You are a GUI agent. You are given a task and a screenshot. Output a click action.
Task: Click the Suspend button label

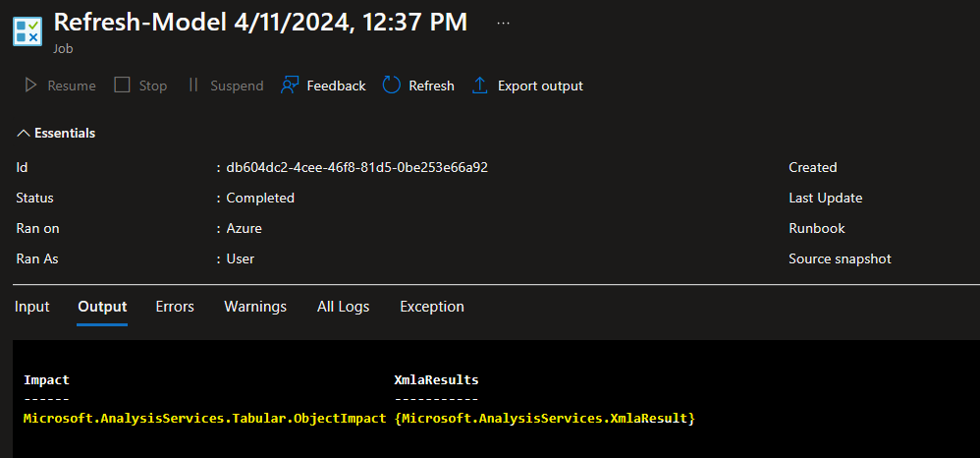pyautogui.click(x=237, y=86)
